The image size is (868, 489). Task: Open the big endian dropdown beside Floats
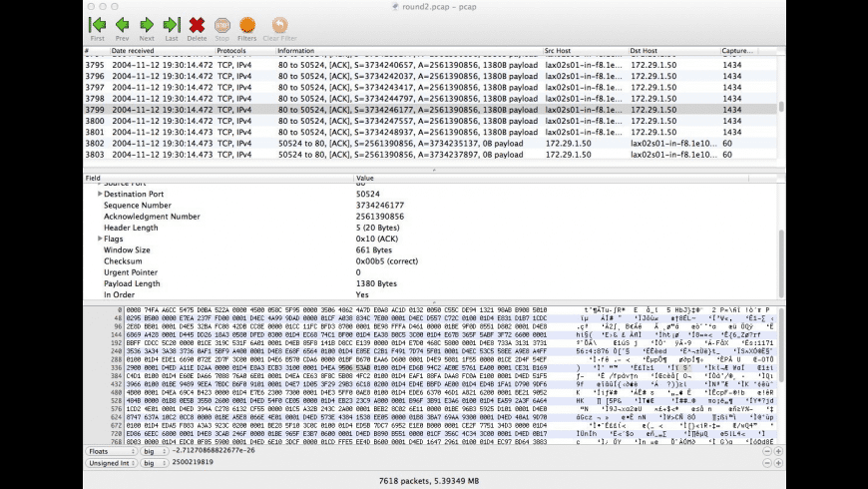coord(155,451)
